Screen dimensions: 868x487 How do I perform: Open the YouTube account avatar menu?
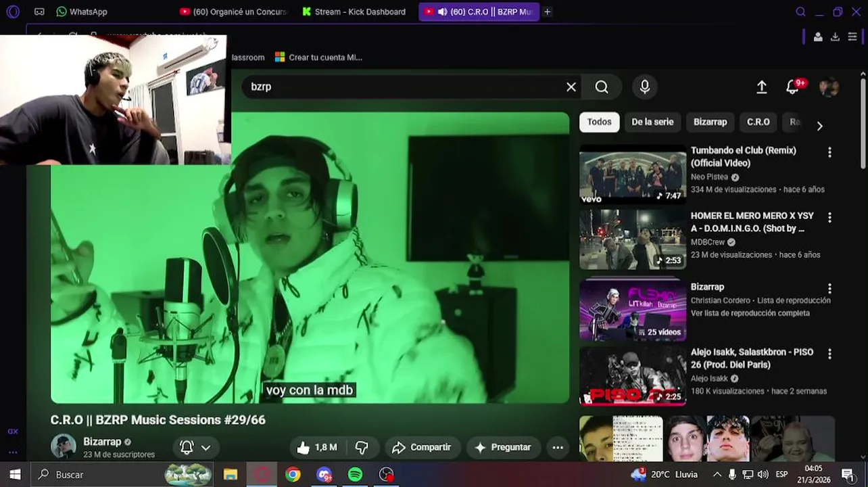click(829, 87)
